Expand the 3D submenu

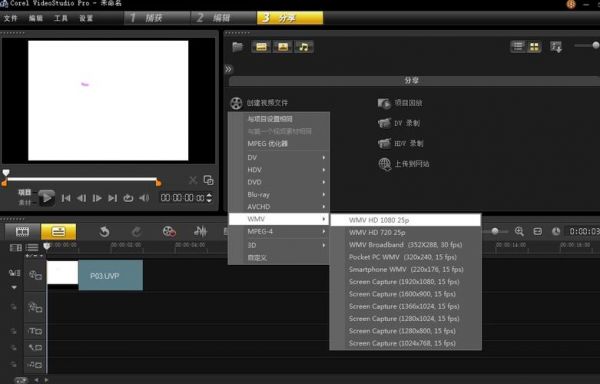(279, 245)
